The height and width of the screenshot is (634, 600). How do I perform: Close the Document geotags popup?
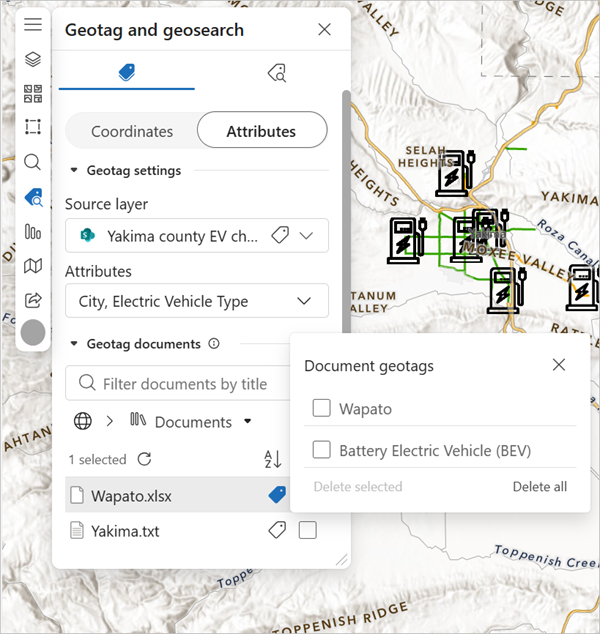click(x=559, y=365)
